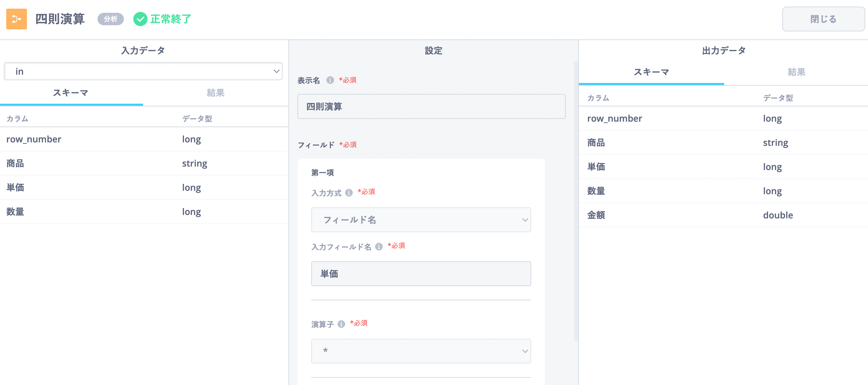868x385 pixels.
Task: Switch to 出力データ 結果 tab
Action: (796, 72)
